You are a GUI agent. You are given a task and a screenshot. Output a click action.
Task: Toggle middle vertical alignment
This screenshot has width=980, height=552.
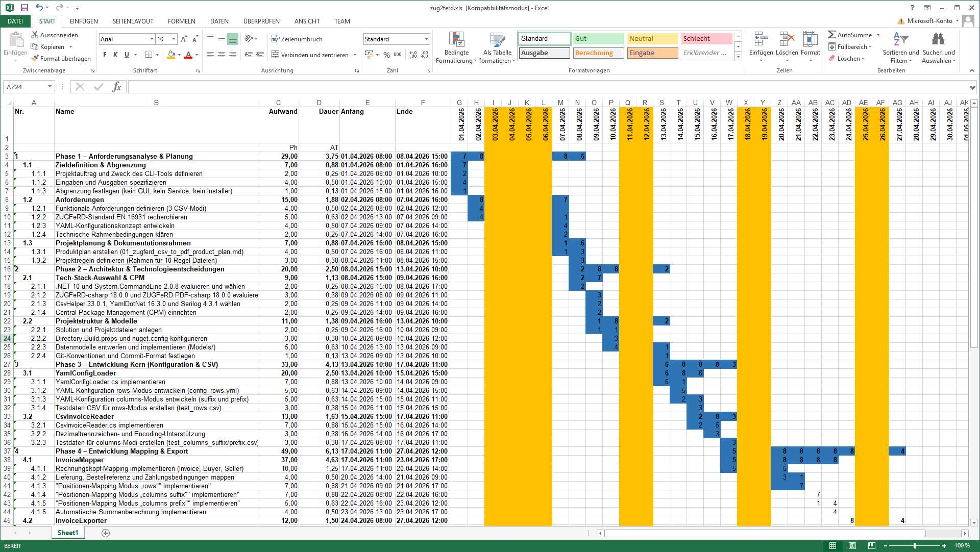click(x=222, y=39)
